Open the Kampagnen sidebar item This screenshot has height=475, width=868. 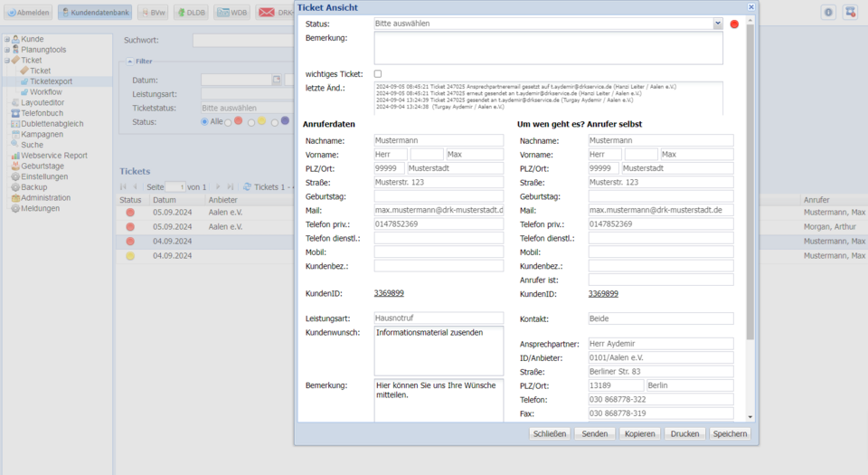coord(42,134)
